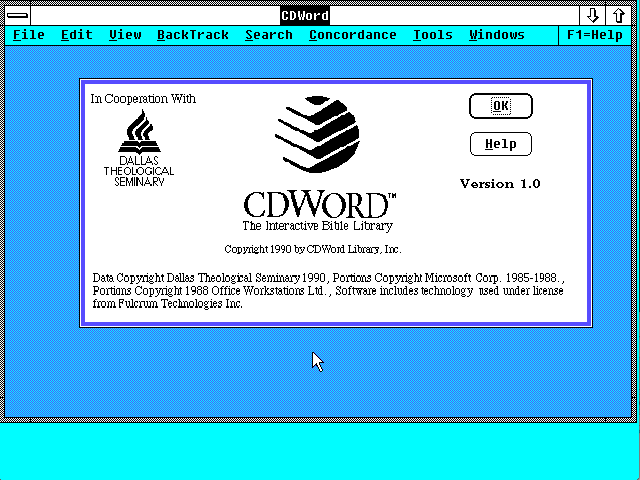
Task: Click the large CDWORD wordmark
Action: 319,204
